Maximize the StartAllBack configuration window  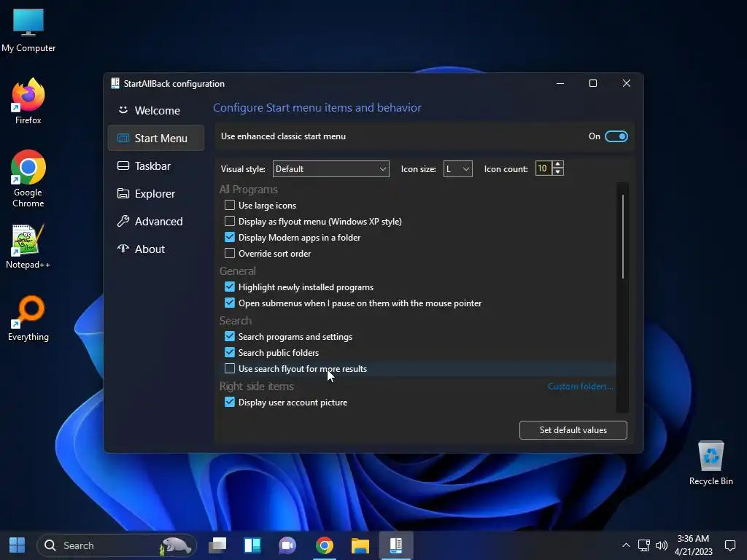click(592, 83)
